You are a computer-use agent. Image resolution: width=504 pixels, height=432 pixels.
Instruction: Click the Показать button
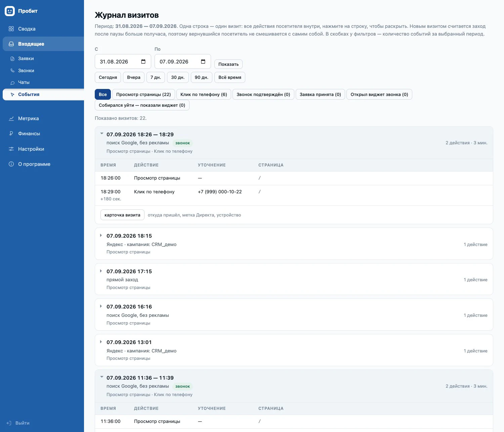coord(228,64)
